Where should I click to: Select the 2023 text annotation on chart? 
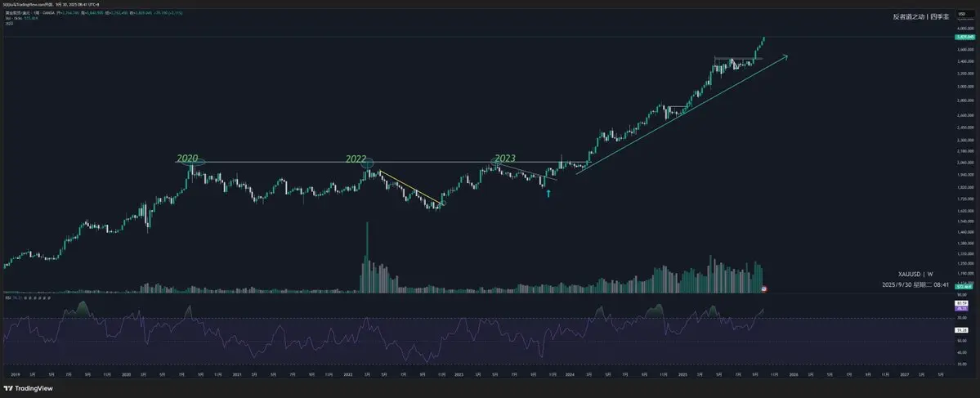pyautogui.click(x=507, y=159)
